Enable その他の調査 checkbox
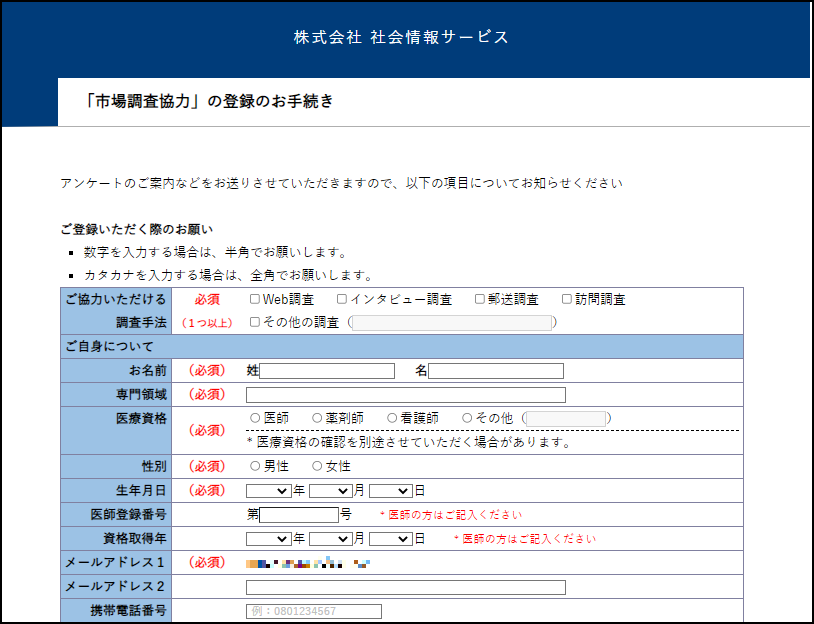The image size is (814, 624). pos(254,322)
